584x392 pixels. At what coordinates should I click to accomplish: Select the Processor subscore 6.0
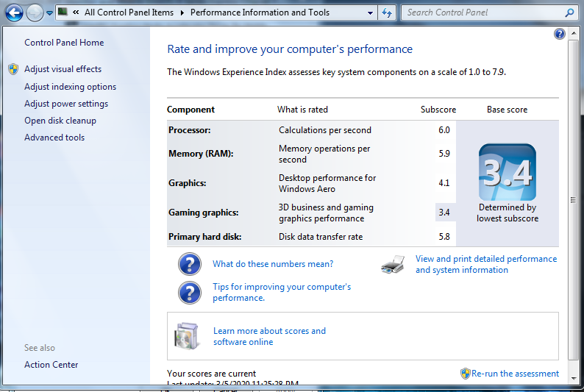point(444,130)
